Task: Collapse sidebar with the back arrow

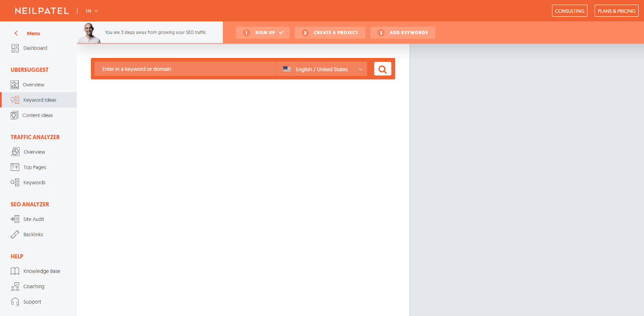Action: tap(16, 33)
